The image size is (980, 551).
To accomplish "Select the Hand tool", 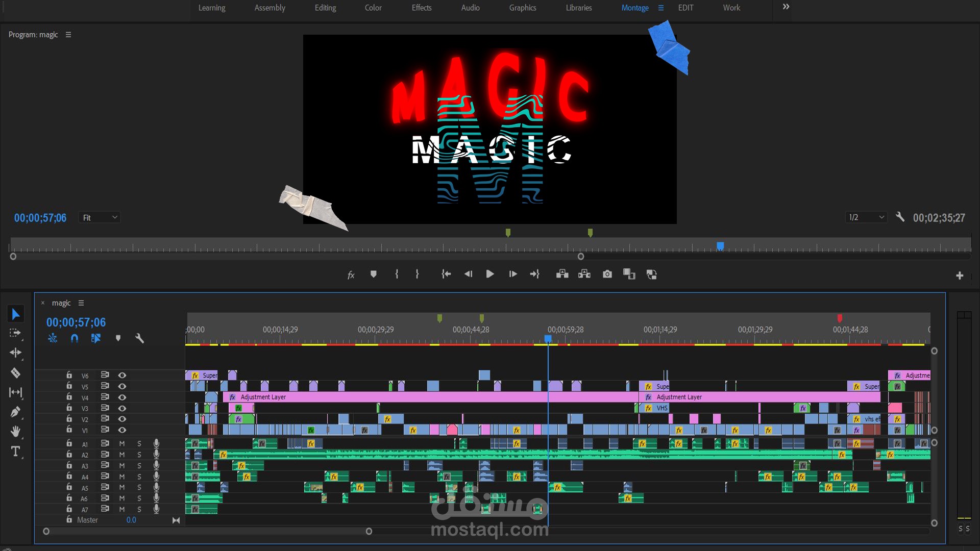I will pos(15,432).
